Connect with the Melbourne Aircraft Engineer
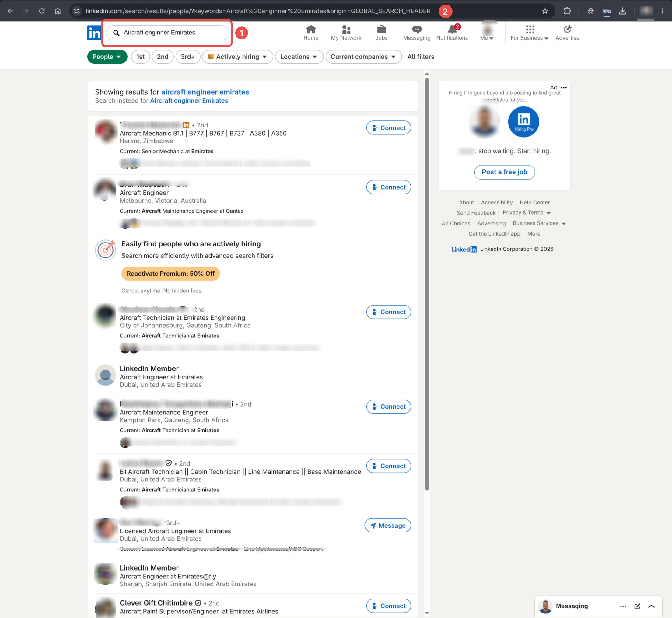 (x=388, y=187)
